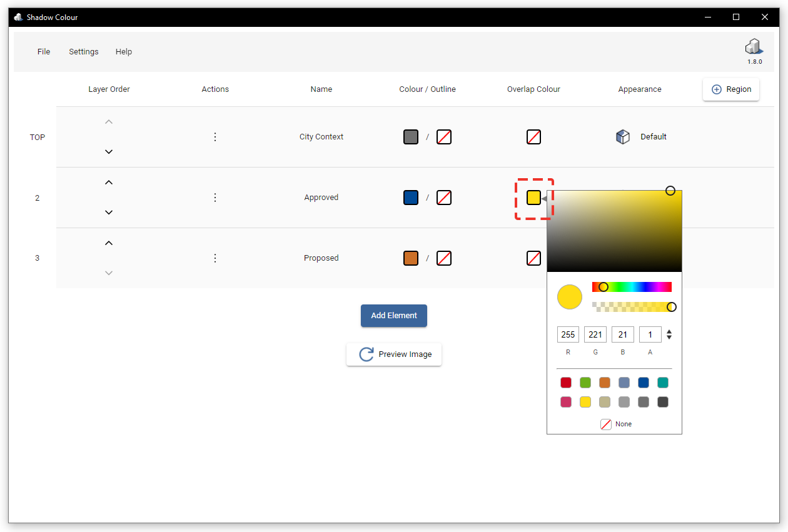
Task: Select the green preset colour swatch
Action: point(585,382)
